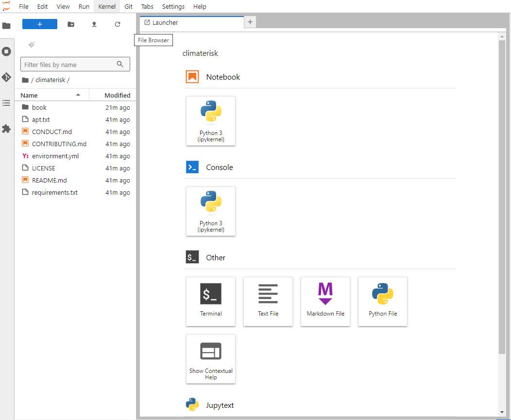The width and height of the screenshot is (511, 420).
Task: Toggle the Name sort direction caret
Action: [78, 95]
